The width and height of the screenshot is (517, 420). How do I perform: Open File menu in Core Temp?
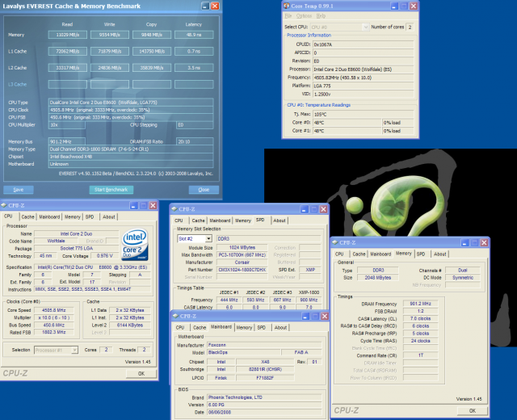click(x=288, y=16)
